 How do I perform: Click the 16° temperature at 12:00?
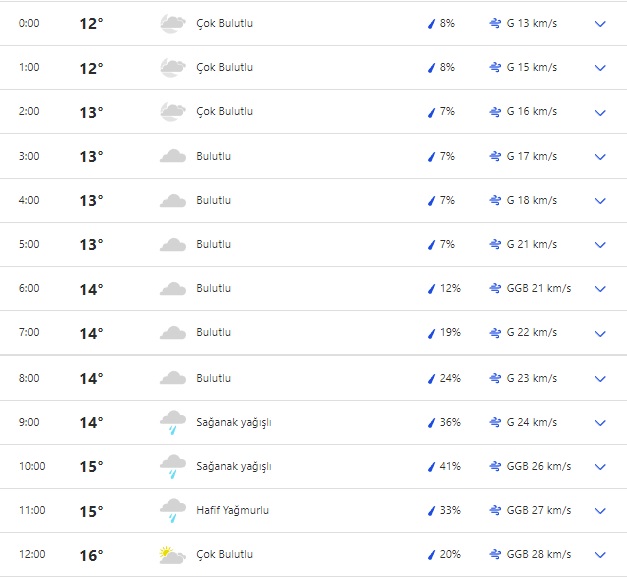click(91, 555)
